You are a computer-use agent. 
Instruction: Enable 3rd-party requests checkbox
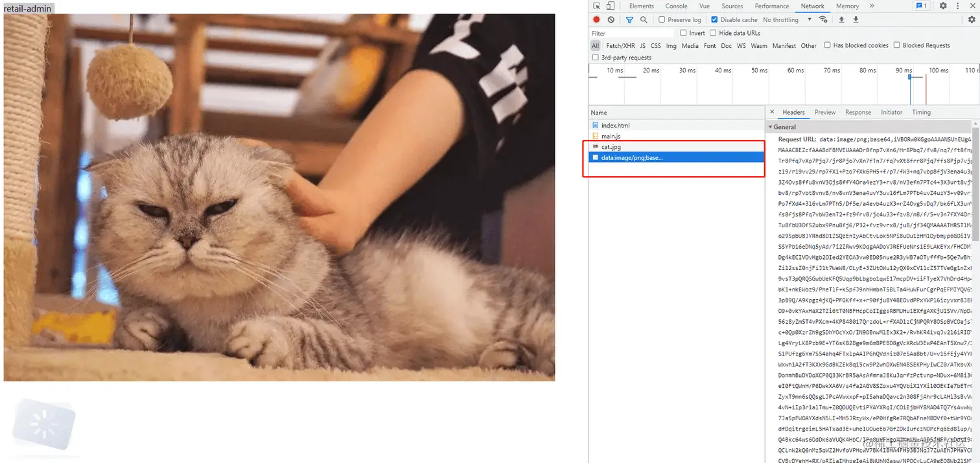(596, 58)
